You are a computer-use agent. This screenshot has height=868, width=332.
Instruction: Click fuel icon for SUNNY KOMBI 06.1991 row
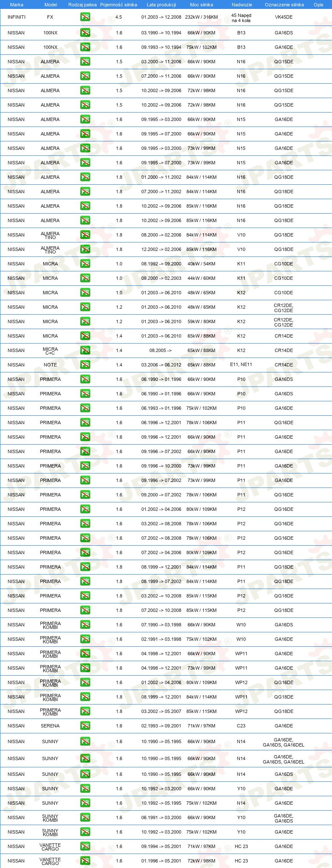[85, 817]
